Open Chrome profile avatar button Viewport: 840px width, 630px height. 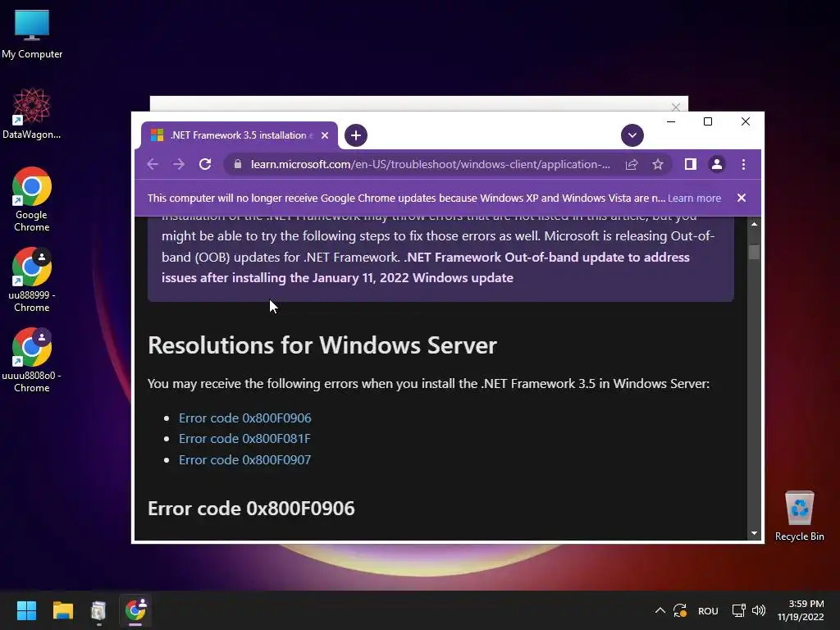pos(717,164)
